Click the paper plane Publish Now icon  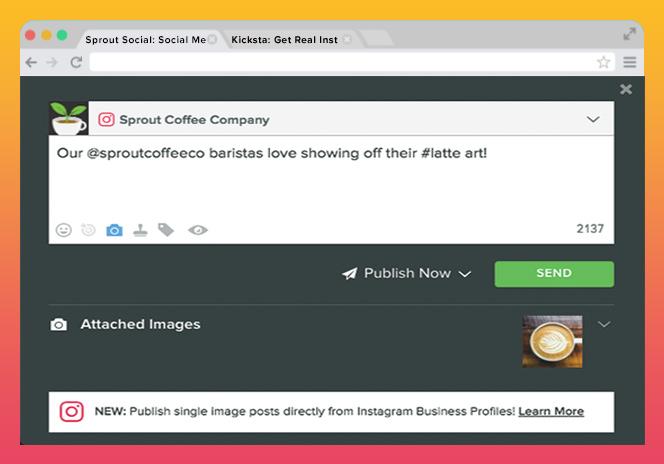[x=349, y=273]
